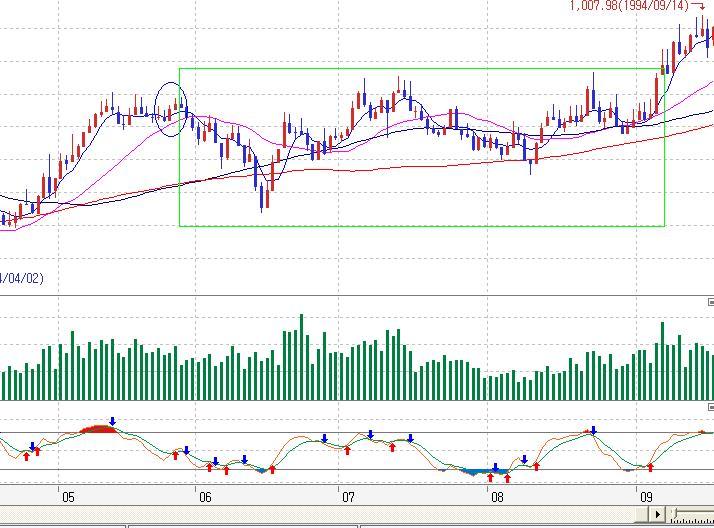Click the 09 month label on axis
This screenshot has width=714, height=528.
pyautogui.click(x=646, y=497)
